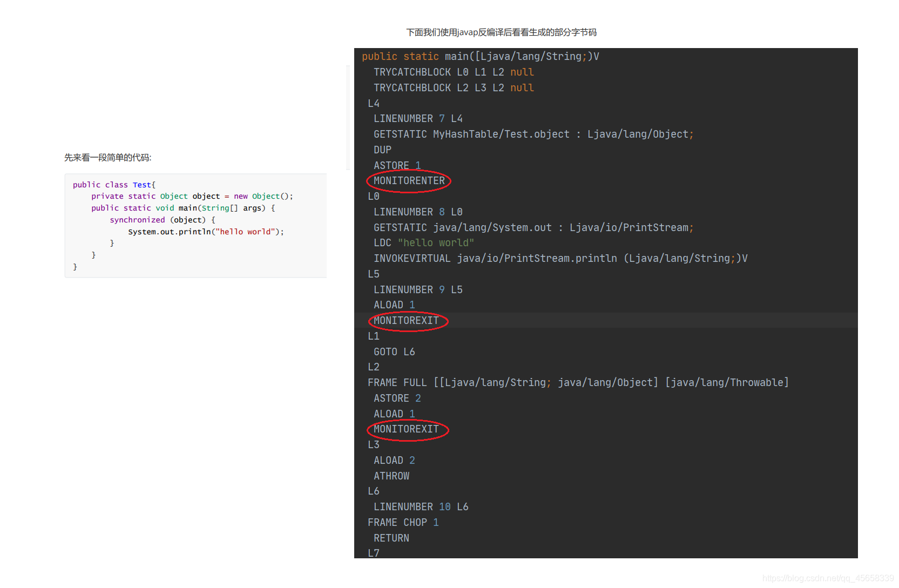The height and width of the screenshot is (588, 899).
Task: Click 'LINENUMBER 8 L0' line
Action: (418, 212)
